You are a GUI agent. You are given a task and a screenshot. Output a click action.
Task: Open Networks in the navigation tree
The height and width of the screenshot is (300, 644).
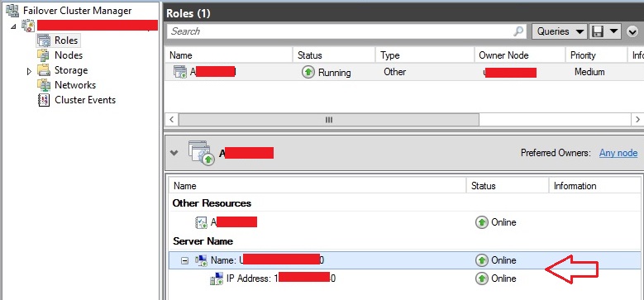tap(74, 85)
